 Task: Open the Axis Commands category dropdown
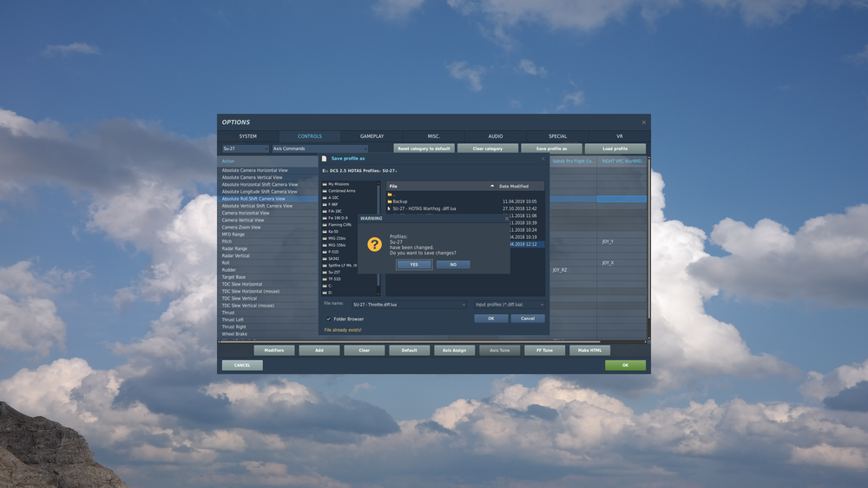click(x=320, y=148)
